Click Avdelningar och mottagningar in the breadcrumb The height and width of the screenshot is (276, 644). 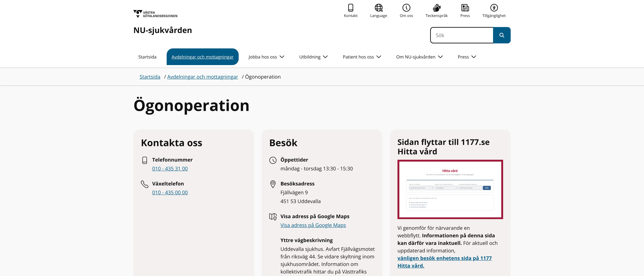tap(203, 77)
